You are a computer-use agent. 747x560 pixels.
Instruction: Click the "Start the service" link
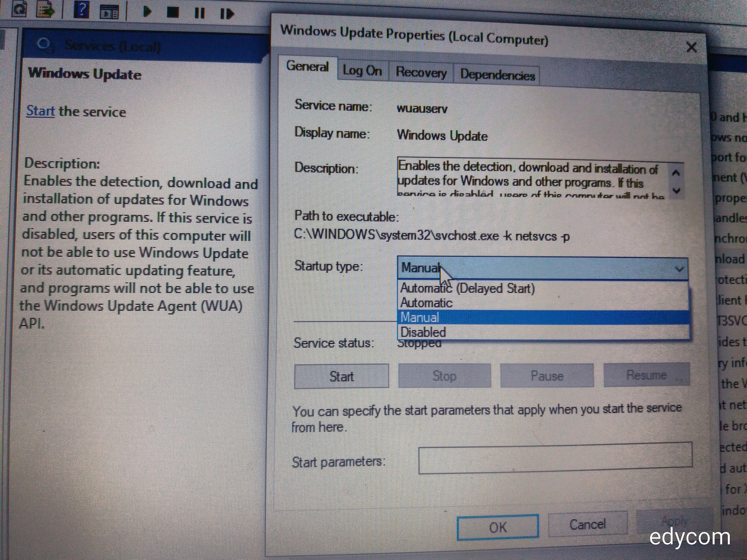[40, 111]
